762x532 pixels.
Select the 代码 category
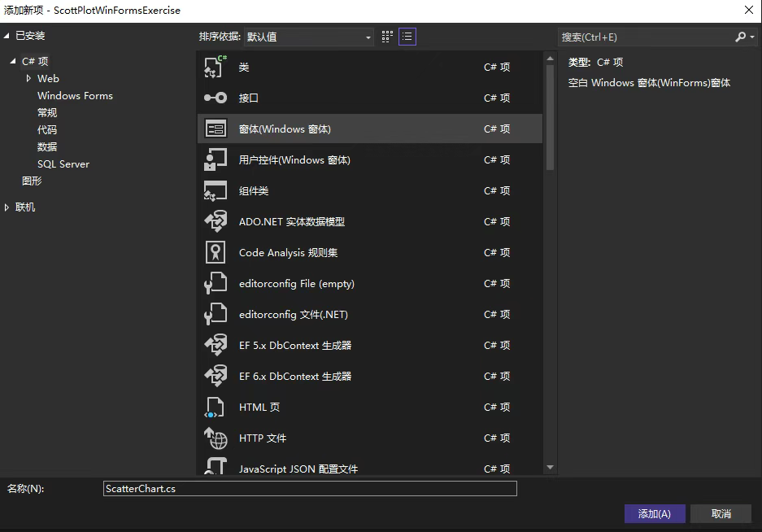tap(47, 130)
